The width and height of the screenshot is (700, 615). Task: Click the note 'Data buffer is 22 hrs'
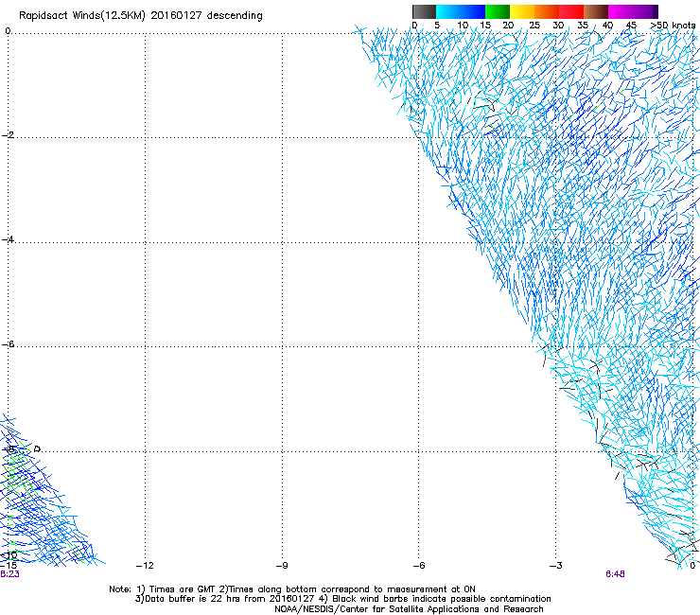click(x=193, y=599)
